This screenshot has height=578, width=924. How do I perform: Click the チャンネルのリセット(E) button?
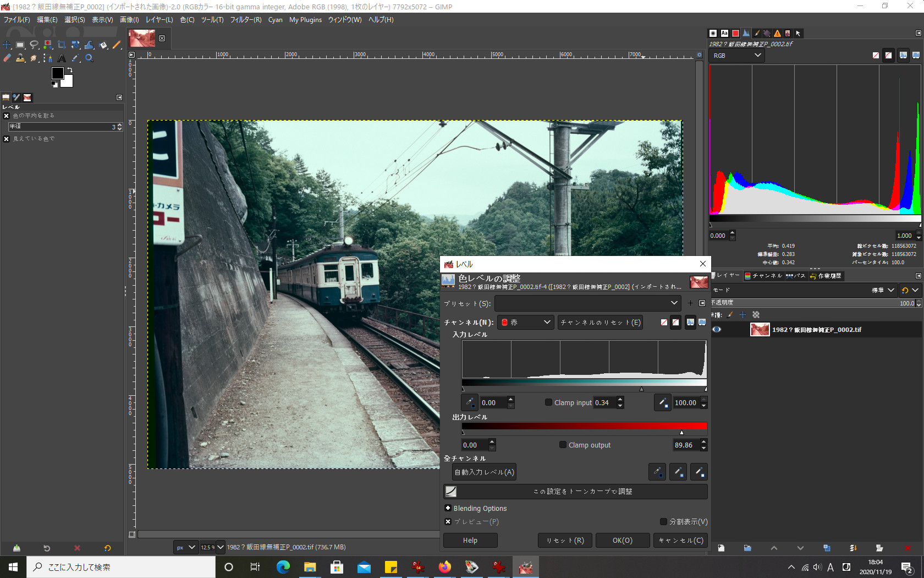coord(600,323)
